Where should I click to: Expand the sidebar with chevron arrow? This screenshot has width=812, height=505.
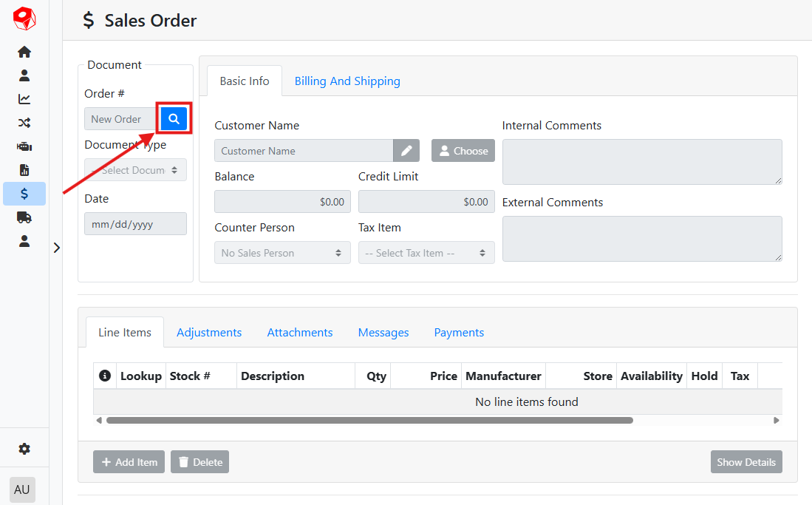57,248
